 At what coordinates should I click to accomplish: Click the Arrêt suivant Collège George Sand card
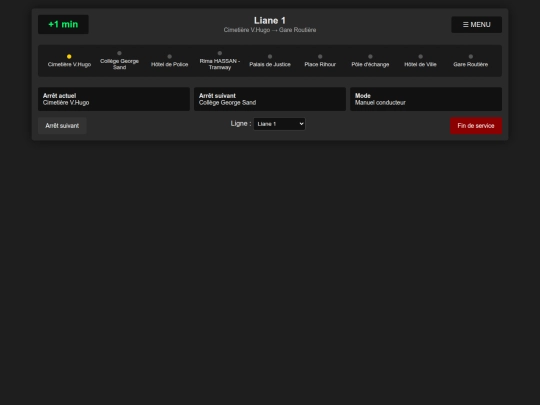click(270, 99)
